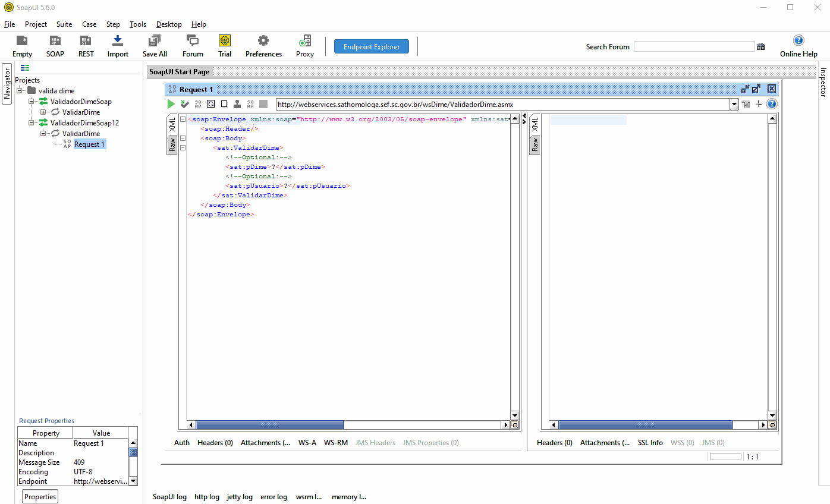
Task: Click the Endpoint Explorer button
Action: (x=372, y=46)
